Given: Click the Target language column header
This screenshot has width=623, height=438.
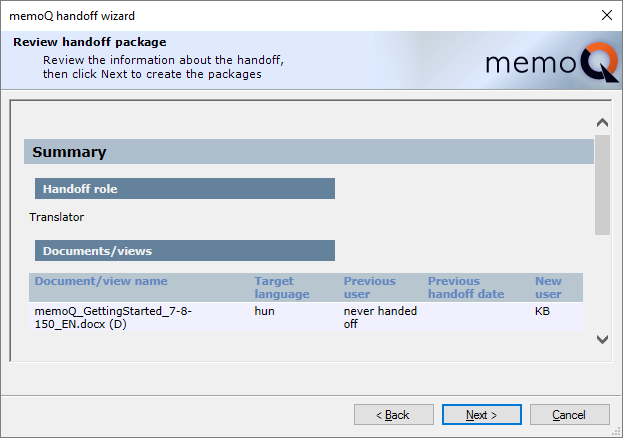Looking at the screenshot, I should (x=281, y=287).
